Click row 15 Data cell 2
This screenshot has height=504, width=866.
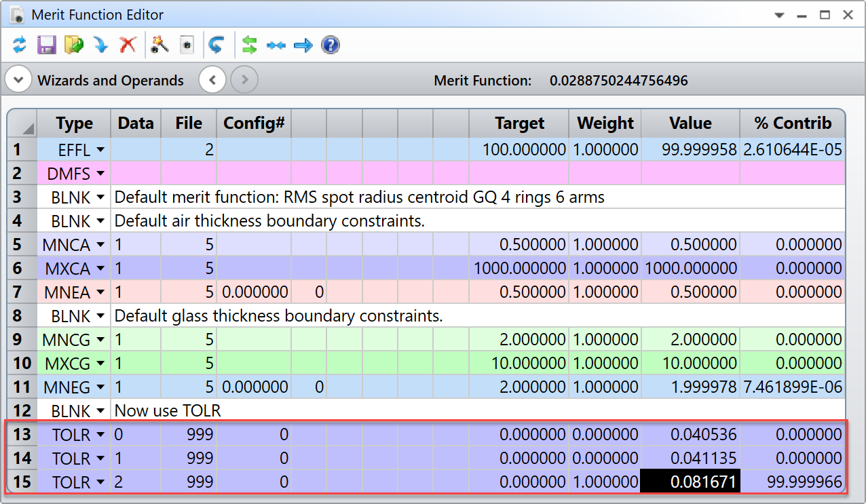[136, 482]
